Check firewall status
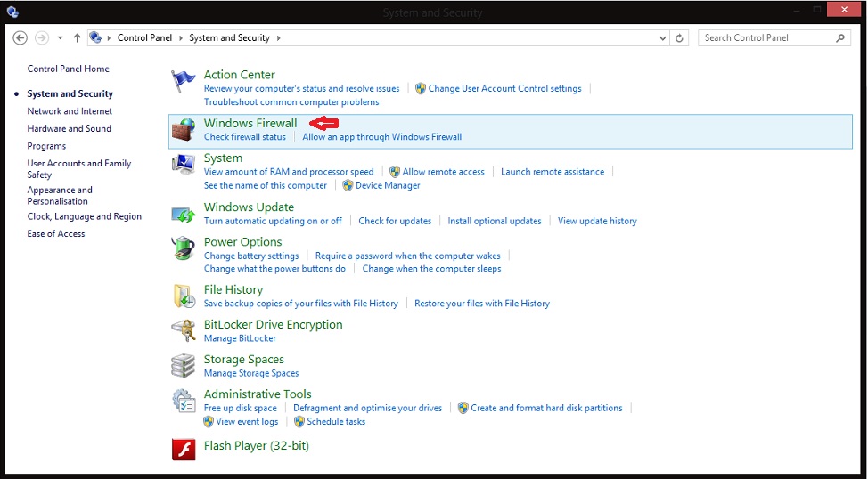The width and height of the screenshot is (868, 479). pos(245,136)
